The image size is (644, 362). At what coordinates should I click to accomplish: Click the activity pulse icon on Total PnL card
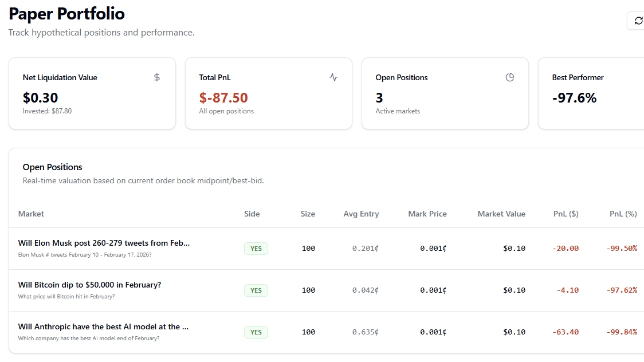click(333, 77)
